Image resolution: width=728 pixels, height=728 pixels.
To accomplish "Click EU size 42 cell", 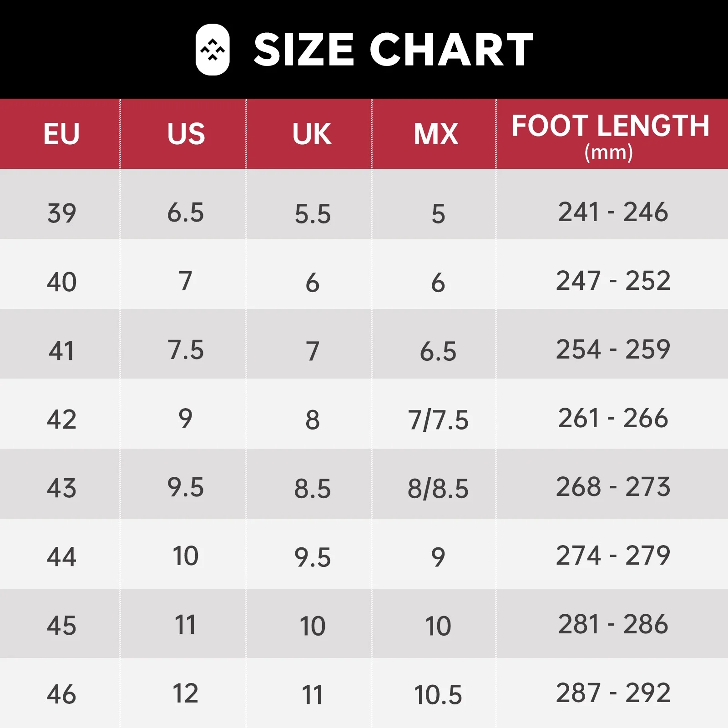I will click(x=61, y=419).
